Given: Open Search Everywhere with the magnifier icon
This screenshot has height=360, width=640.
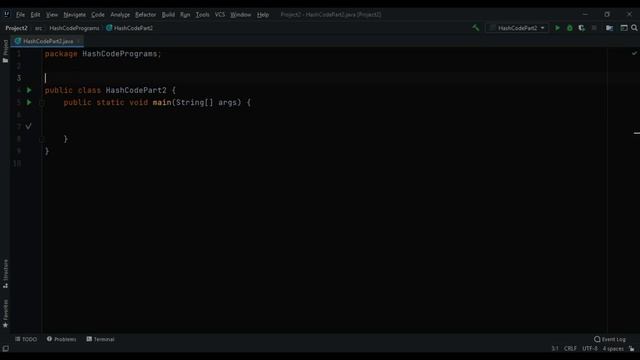Looking at the screenshot, I should coord(634,28).
